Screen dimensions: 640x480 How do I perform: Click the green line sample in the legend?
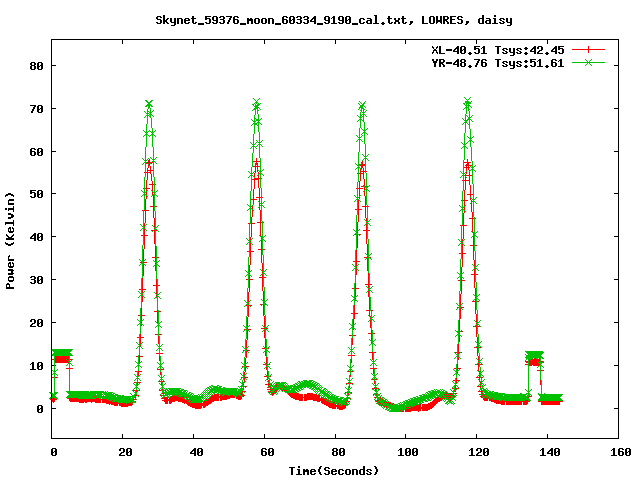588,62
